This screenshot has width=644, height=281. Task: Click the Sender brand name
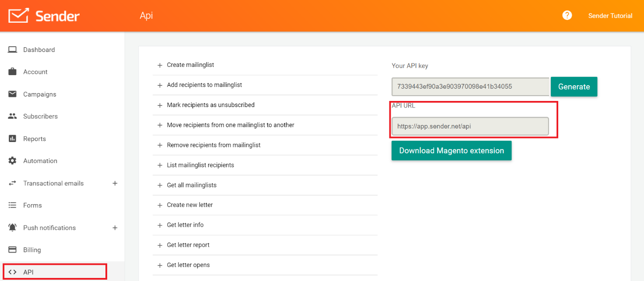coord(57,16)
